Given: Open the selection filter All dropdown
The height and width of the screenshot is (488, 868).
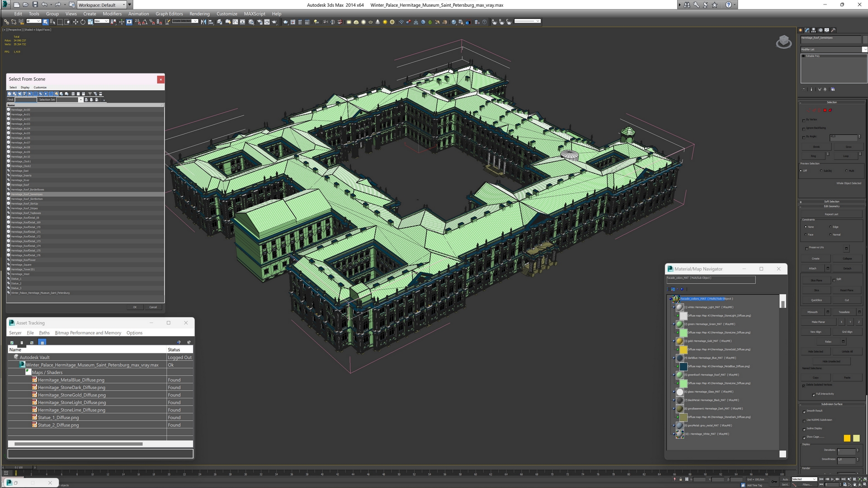Looking at the screenshot, I should 34,21.
